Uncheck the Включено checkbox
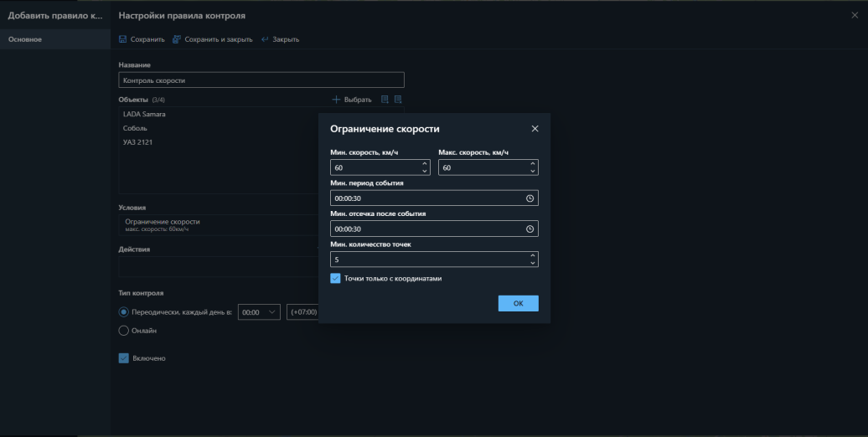This screenshot has width=868, height=437. click(124, 358)
